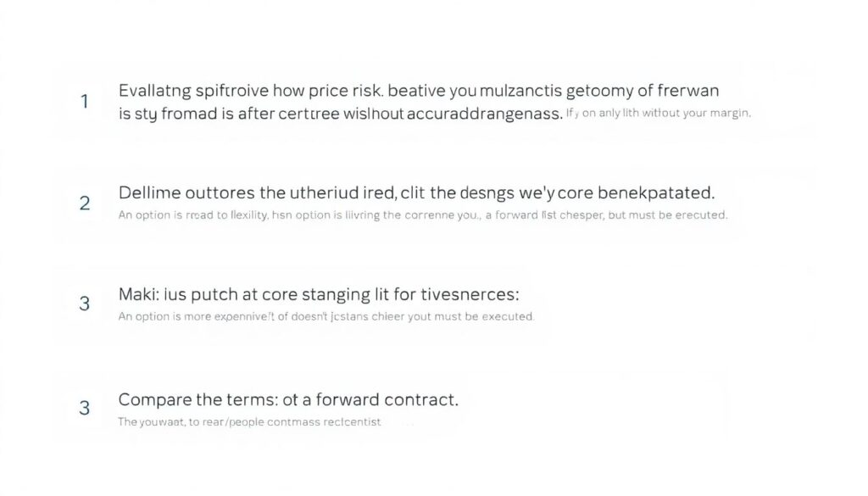
Task: Click the number 2 list marker
Action: pyautogui.click(x=84, y=203)
